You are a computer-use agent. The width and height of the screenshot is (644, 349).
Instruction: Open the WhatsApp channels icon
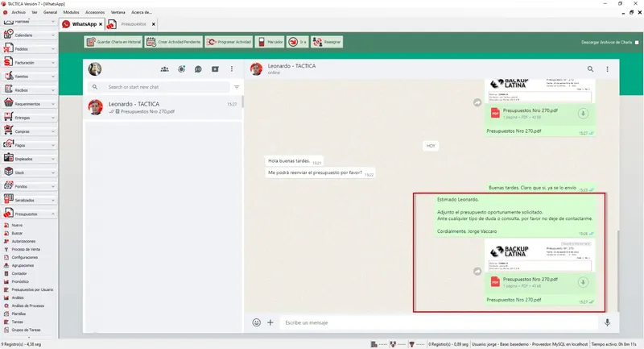click(x=198, y=69)
